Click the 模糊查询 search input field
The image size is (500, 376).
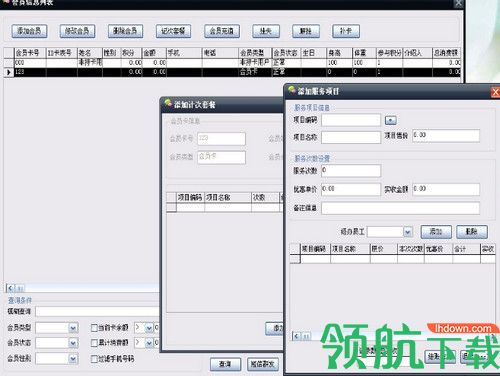coord(97,312)
